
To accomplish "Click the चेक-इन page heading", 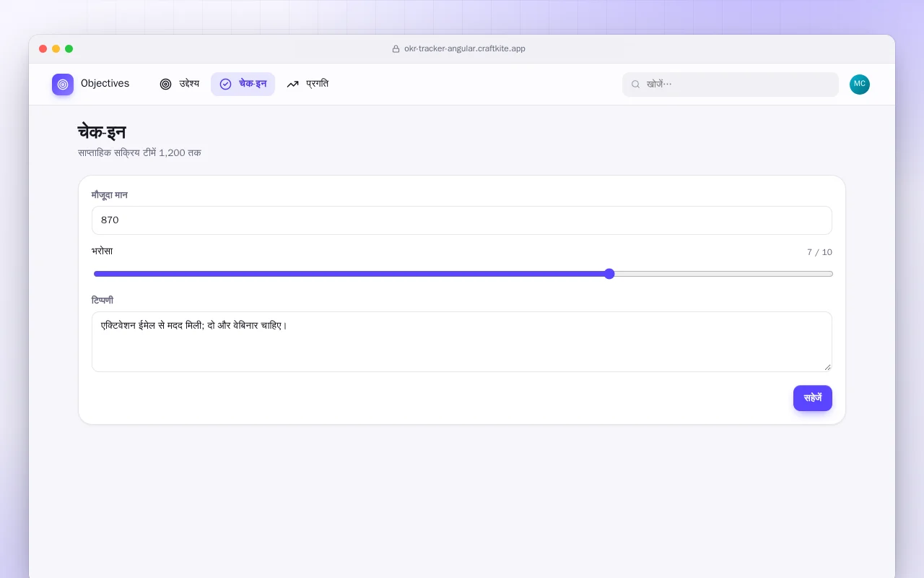I will pyautogui.click(x=102, y=132).
